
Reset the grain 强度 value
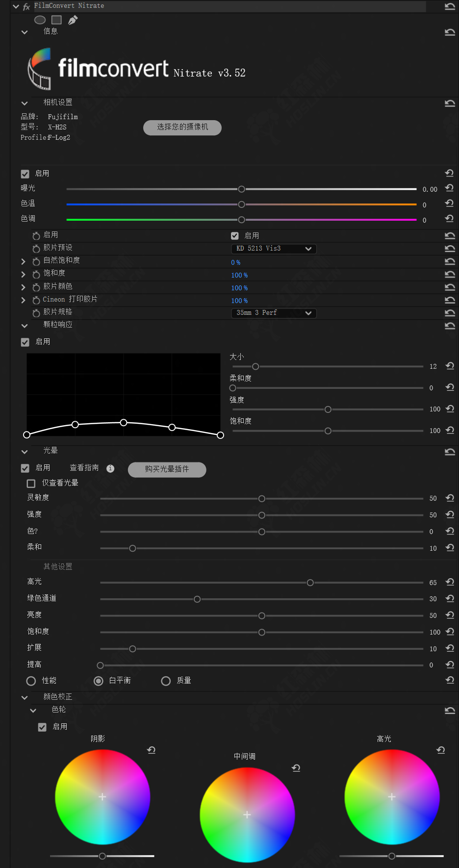(450, 409)
